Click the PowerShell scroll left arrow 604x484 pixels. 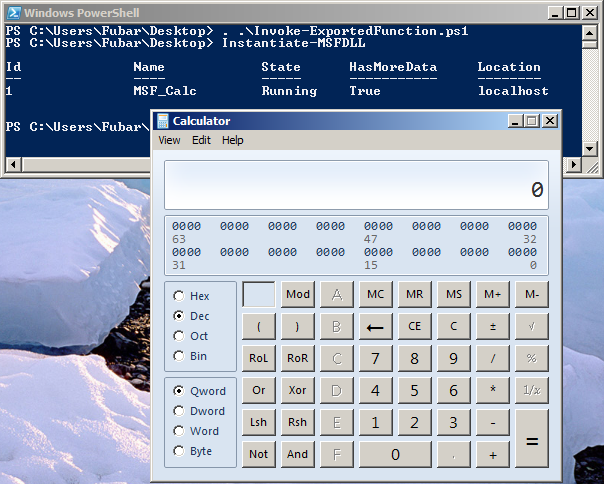(13, 165)
